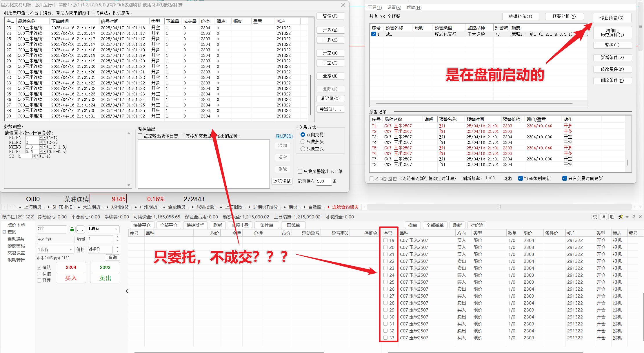Viewport: 644px width, 353px height.
Task: Open 工具(T) menu
Action: [375, 8]
